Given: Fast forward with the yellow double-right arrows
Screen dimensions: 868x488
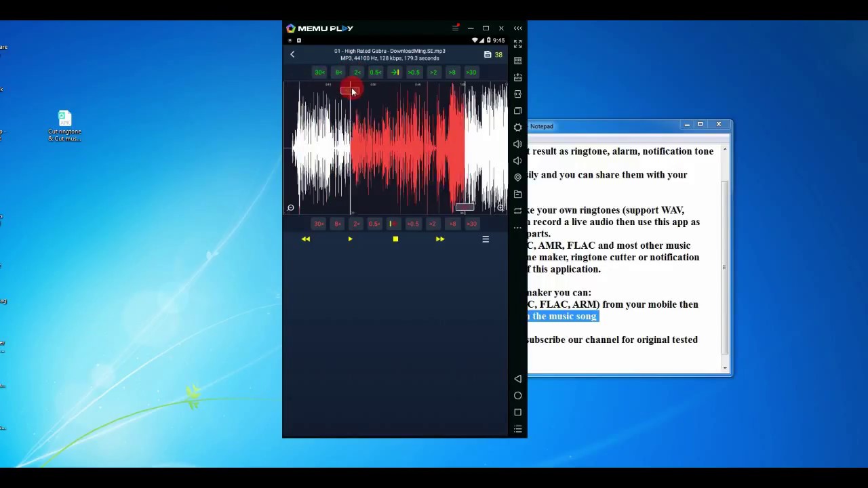Looking at the screenshot, I should (x=440, y=239).
